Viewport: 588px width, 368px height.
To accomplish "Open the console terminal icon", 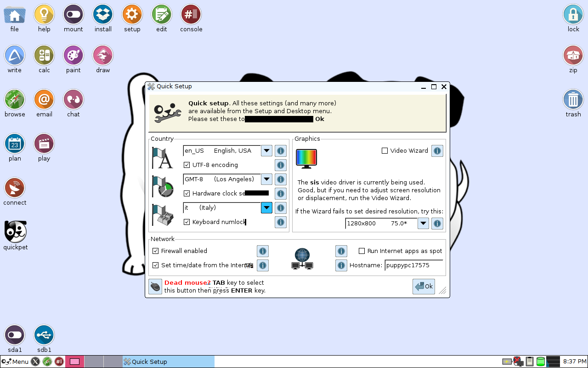I will tap(191, 15).
